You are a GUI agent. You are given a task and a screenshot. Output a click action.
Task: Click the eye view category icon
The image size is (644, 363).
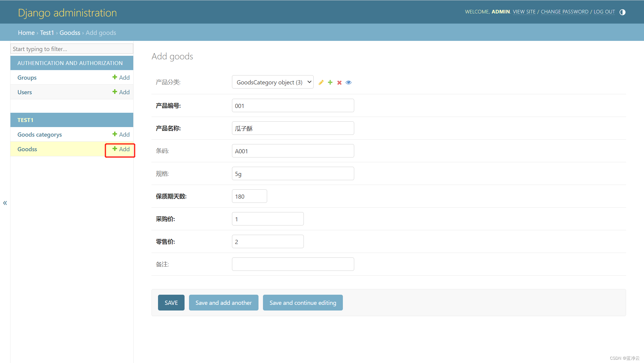click(349, 82)
